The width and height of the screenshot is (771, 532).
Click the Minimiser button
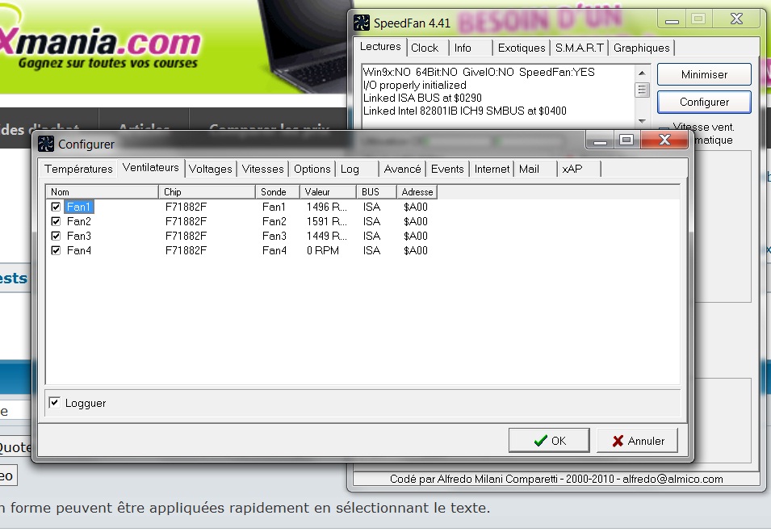pos(704,74)
